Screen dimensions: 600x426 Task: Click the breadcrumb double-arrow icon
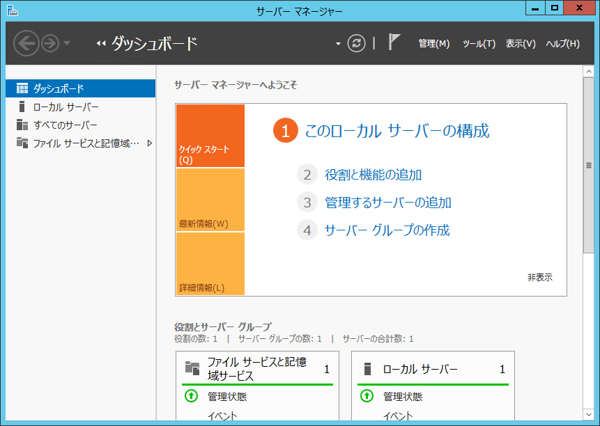tap(101, 44)
